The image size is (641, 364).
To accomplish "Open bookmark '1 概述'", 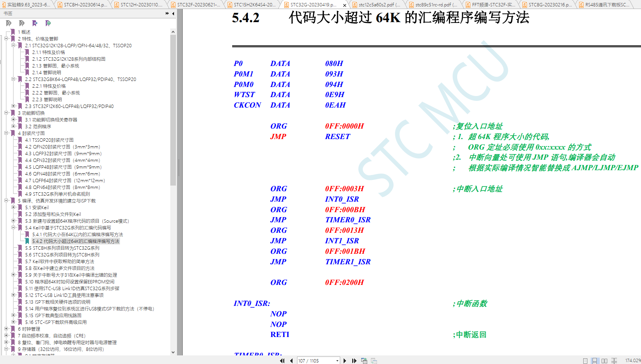I will point(24,32).
